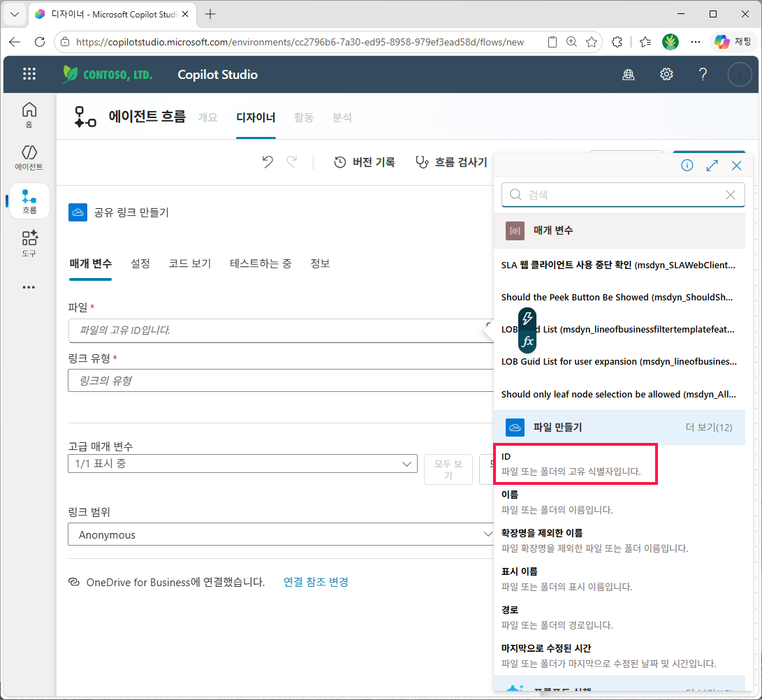
Task: Focus the 링크 유형 input field
Action: (x=281, y=381)
